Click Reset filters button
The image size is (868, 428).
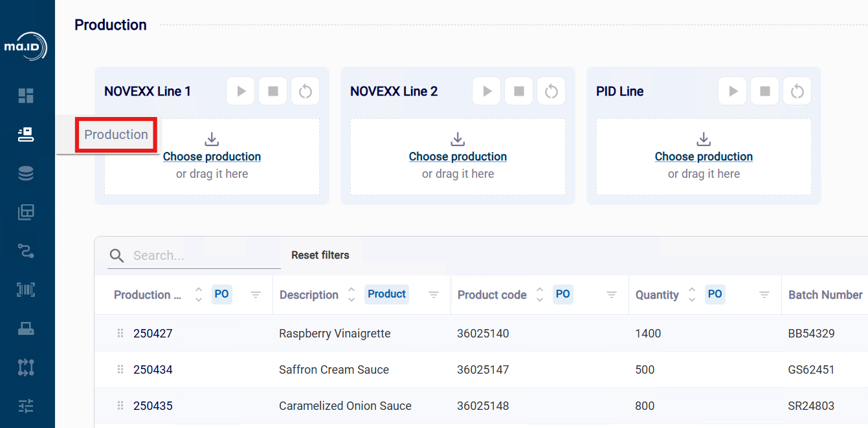pos(320,255)
